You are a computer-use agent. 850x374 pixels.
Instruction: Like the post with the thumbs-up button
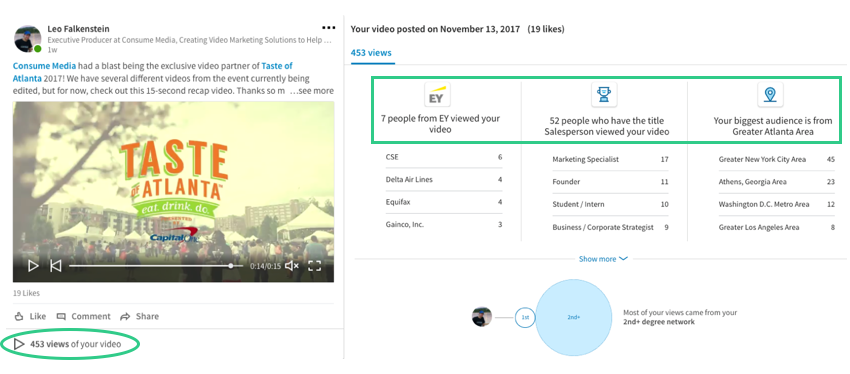point(30,316)
